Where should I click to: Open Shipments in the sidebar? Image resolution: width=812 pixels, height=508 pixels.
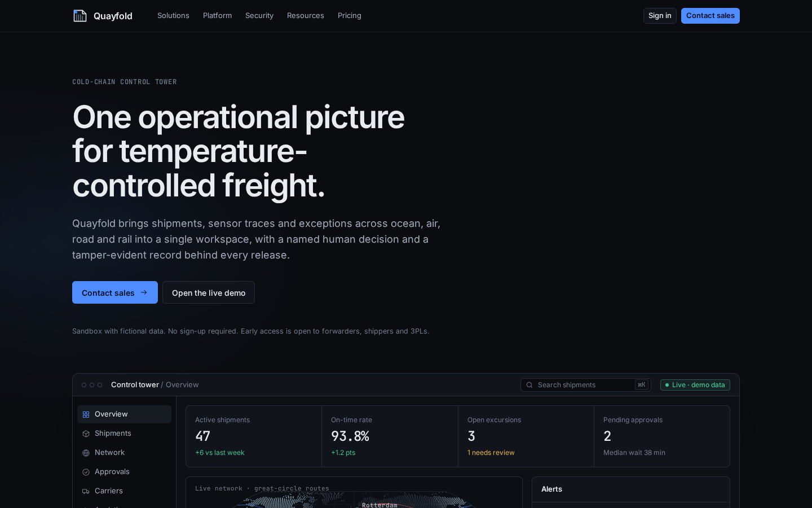coord(124,433)
